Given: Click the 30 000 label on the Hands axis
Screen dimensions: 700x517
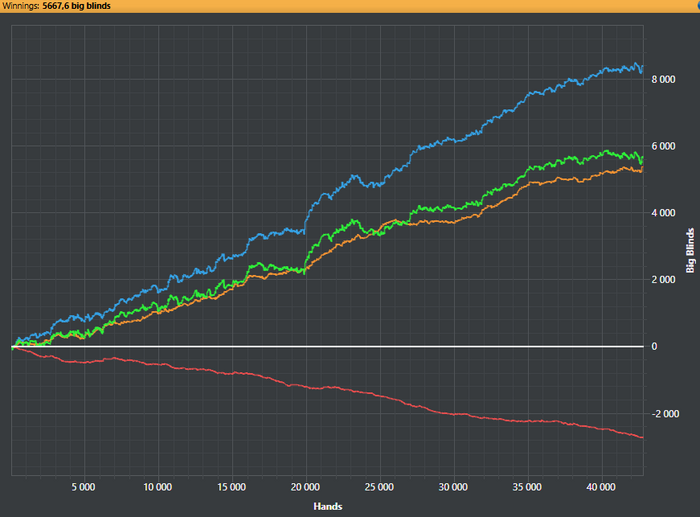Looking at the screenshot, I should point(453,487).
